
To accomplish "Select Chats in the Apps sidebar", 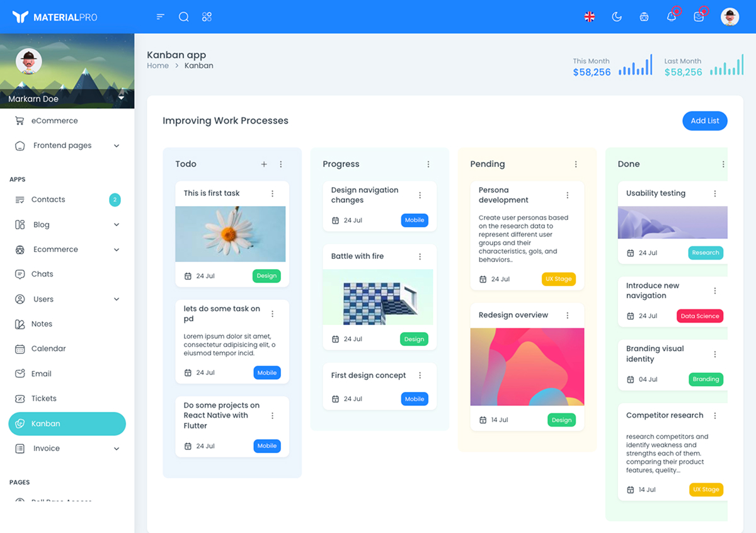I will tap(43, 273).
